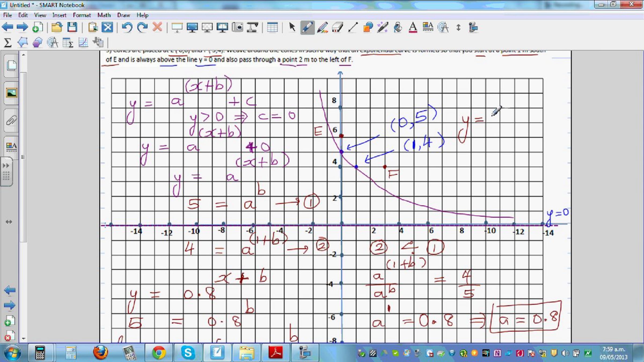The height and width of the screenshot is (362, 644).
Task: Click the Sigma equations icon
Action: coord(8,42)
